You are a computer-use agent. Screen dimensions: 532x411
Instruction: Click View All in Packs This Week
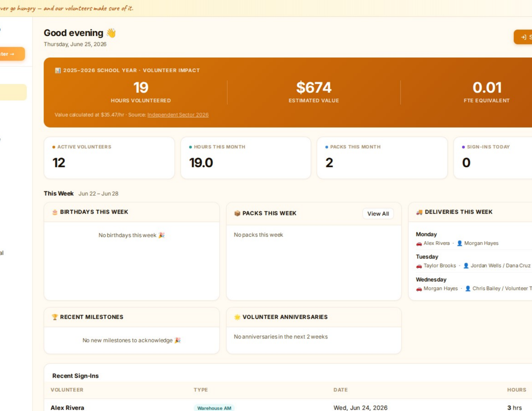pyautogui.click(x=378, y=214)
